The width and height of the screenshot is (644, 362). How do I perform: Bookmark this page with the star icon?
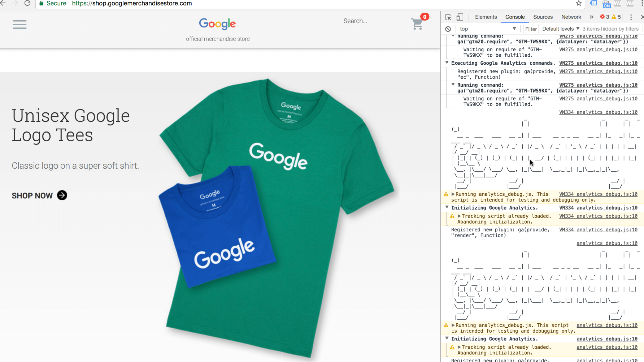pyautogui.click(x=579, y=3)
